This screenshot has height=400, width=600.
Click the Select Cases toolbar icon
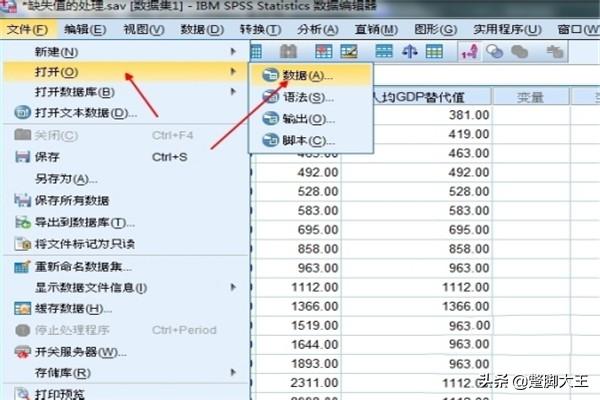coord(434,51)
